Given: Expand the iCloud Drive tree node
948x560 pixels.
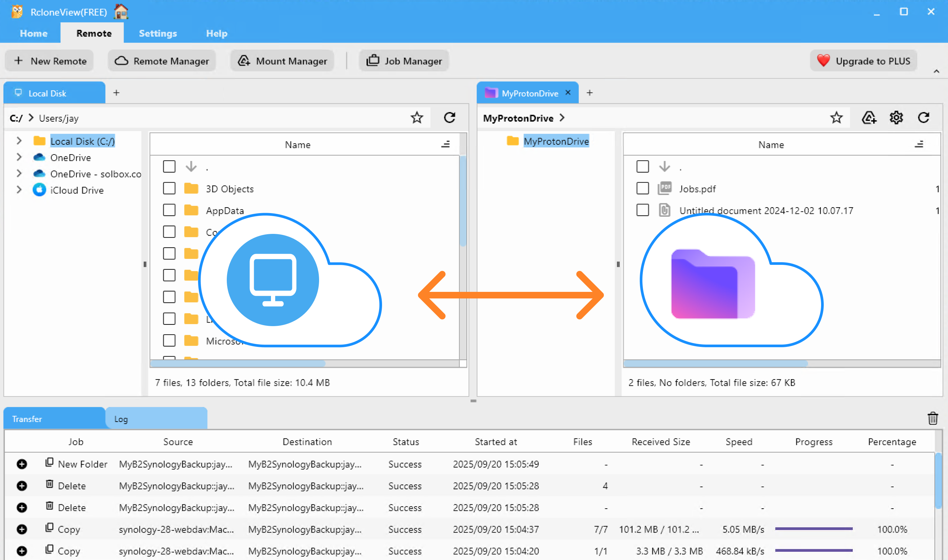Looking at the screenshot, I should coord(19,190).
